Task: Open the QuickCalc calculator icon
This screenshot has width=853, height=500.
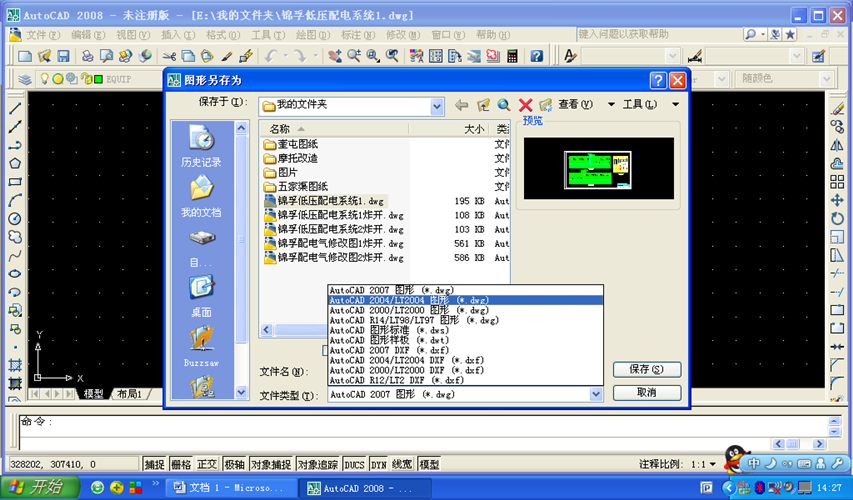Action: [x=512, y=56]
